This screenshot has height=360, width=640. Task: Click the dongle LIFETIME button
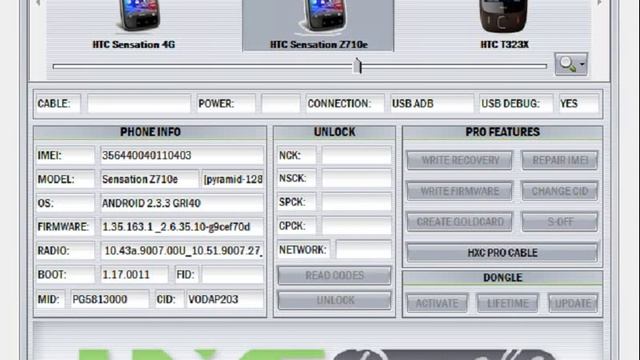[508, 303]
